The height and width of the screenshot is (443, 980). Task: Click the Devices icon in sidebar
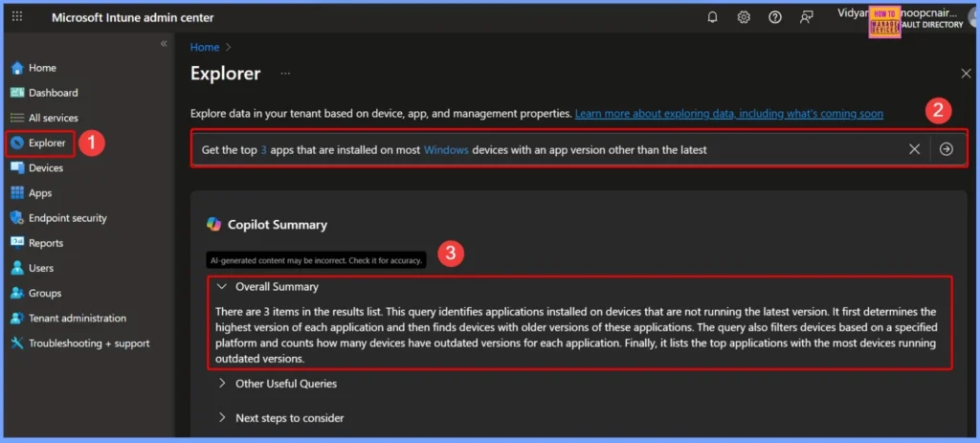tap(17, 168)
